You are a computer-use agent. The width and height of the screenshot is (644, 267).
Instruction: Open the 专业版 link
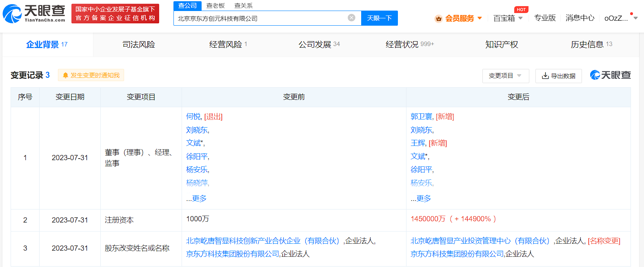545,18
